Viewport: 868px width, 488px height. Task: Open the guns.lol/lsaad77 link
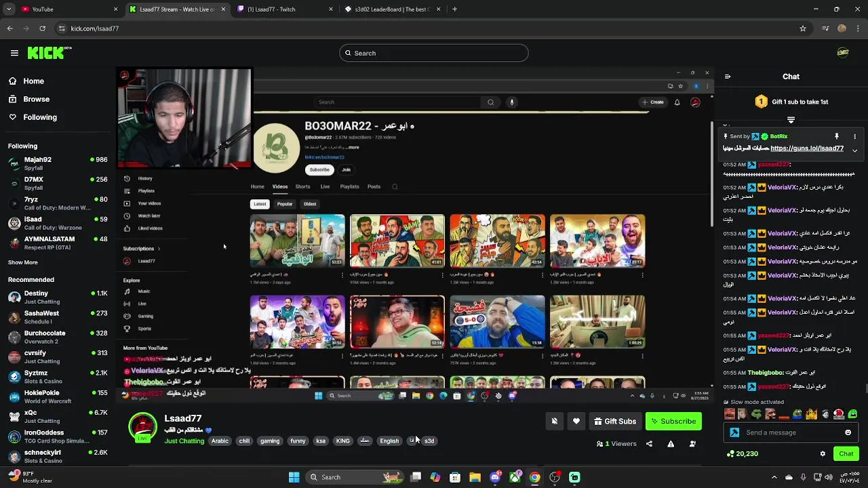(807, 148)
